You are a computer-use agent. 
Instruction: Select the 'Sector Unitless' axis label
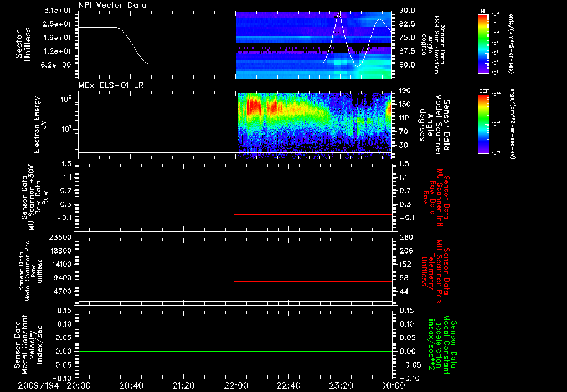[x=23, y=44]
